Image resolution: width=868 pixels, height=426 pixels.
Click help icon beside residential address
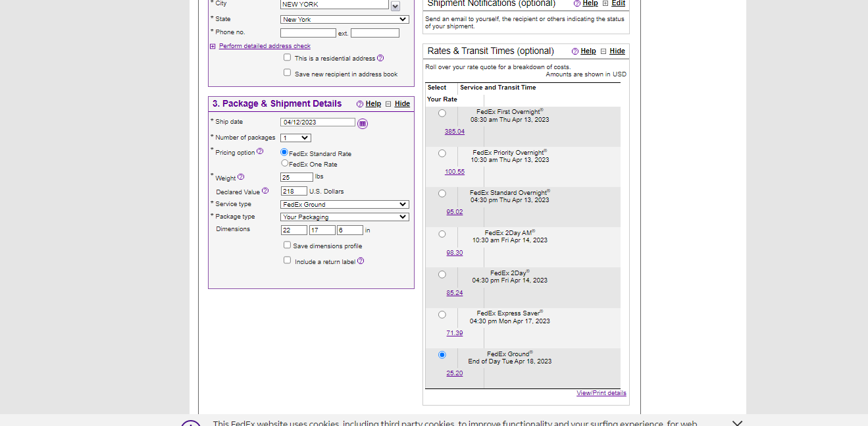click(x=380, y=58)
